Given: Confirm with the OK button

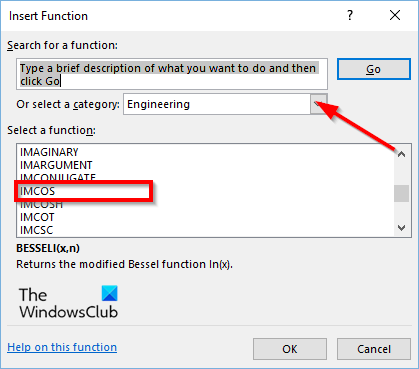Looking at the screenshot, I should (290, 349).
